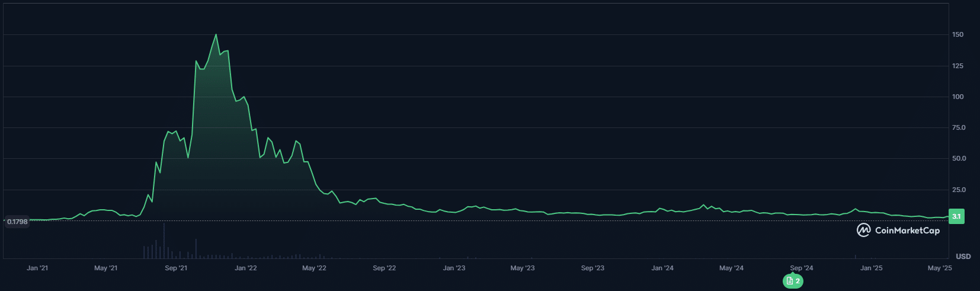Click the 75.0 price axis value

pos(959,127)
